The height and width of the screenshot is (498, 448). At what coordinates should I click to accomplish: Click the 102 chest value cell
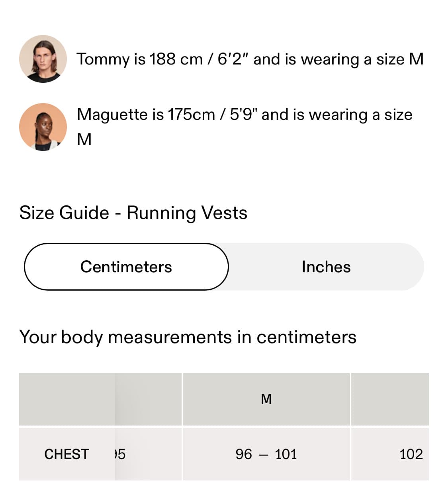[x=411, y=454]
